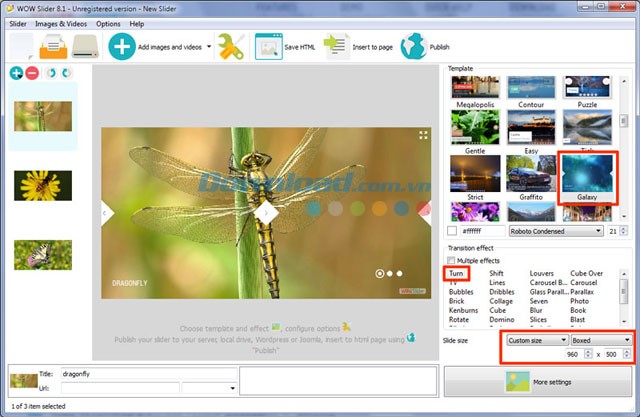The height and width of the screenshot is (417, 640).
Task: Click the green plus Add images icon
Action: [x=122, y=46]
